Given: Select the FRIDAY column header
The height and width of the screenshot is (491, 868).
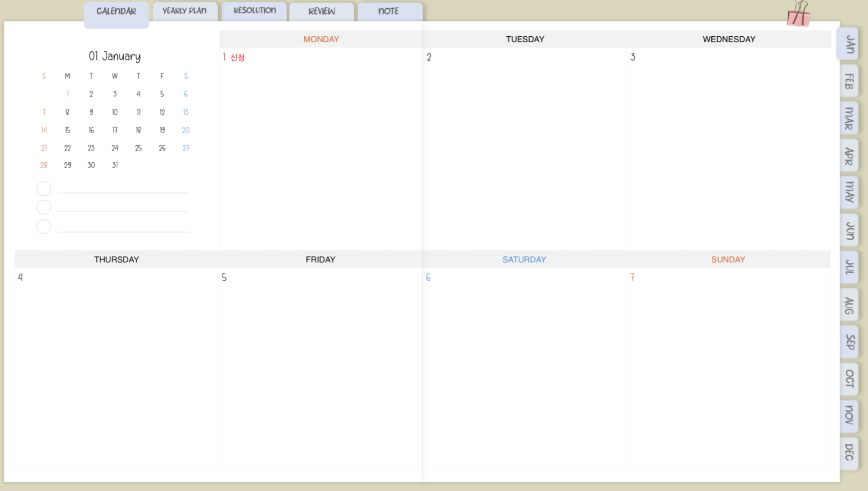Looking at the screenshot, I should [321, 260].
